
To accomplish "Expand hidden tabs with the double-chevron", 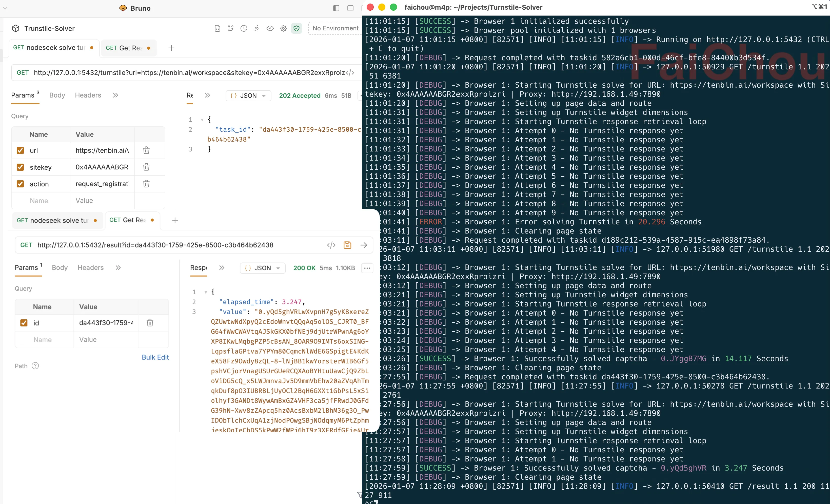I will (x=115, y=95).
